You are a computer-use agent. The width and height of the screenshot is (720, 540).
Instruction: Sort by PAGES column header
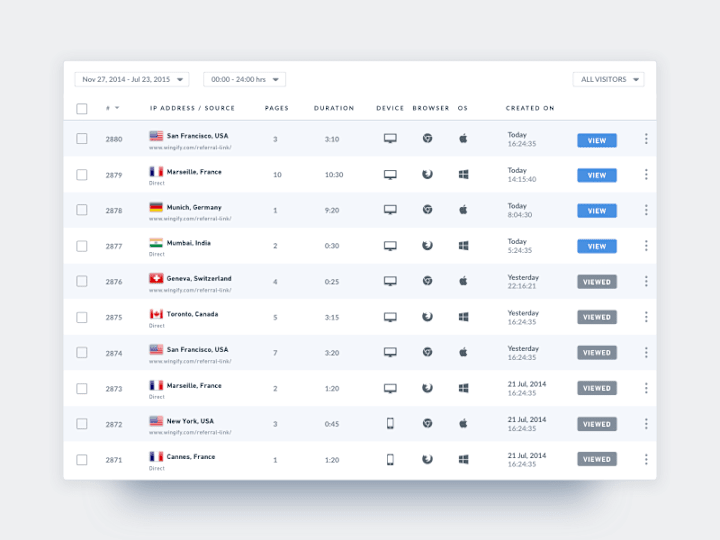pos(277,108)
